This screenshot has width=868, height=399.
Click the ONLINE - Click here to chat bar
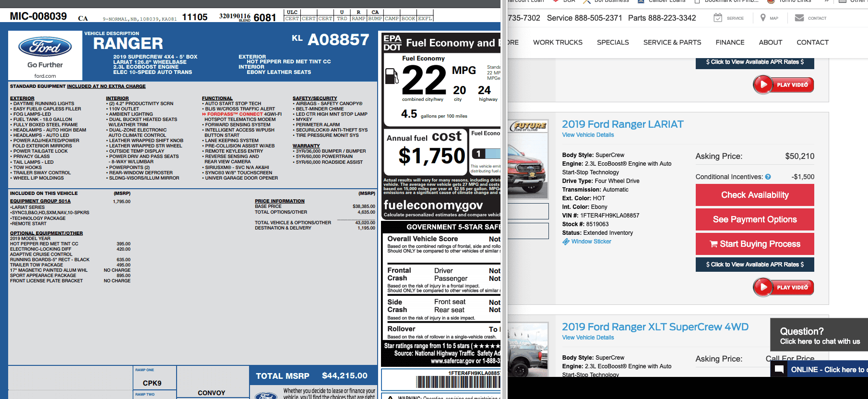pyautogui.click(x=819, y=369)
